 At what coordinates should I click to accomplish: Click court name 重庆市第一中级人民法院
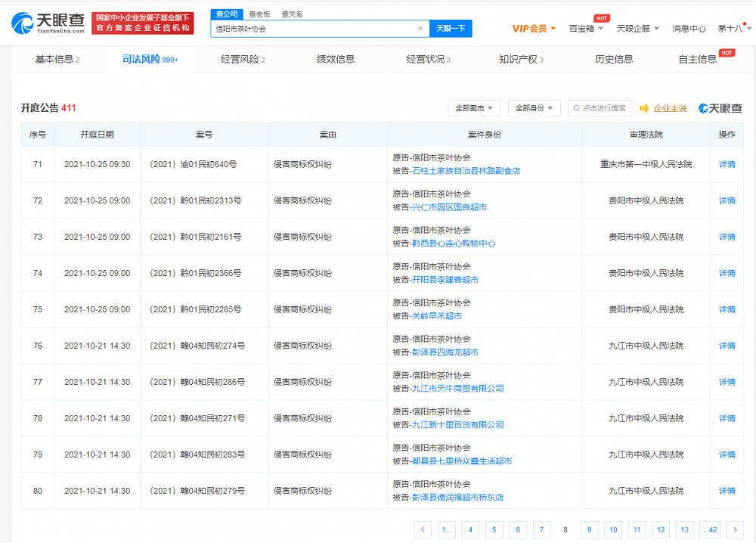point(646,164)
